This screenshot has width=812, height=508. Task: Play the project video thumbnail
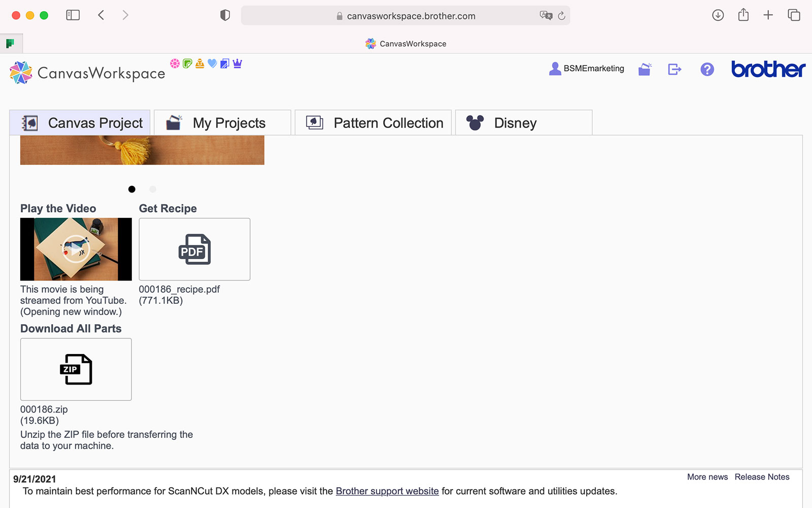coord(76,249)
